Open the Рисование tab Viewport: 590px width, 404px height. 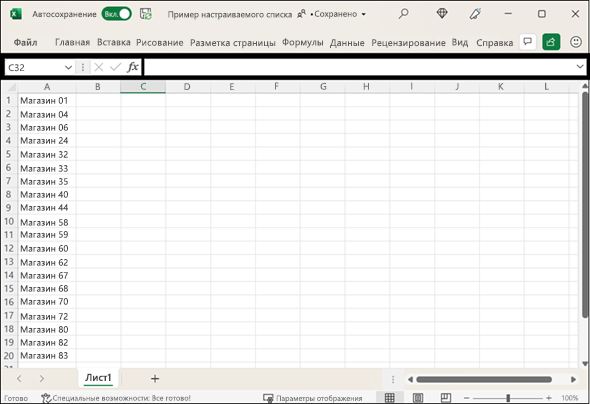coord(160,43)
